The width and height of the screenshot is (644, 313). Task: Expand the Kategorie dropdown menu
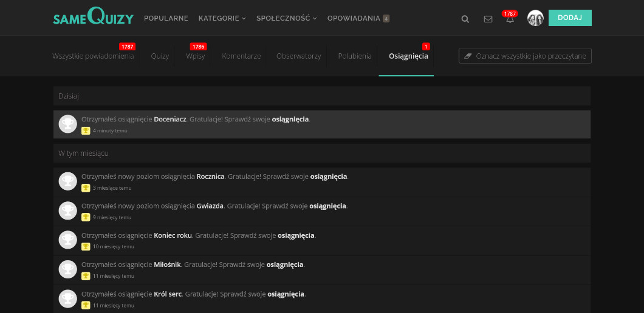[x=222, y=18]
